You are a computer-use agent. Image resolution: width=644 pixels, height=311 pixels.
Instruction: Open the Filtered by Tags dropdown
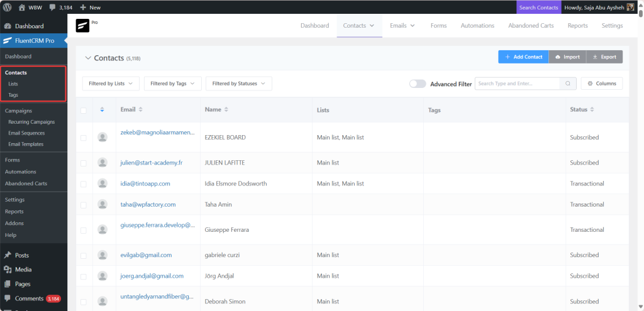[172, 84]
